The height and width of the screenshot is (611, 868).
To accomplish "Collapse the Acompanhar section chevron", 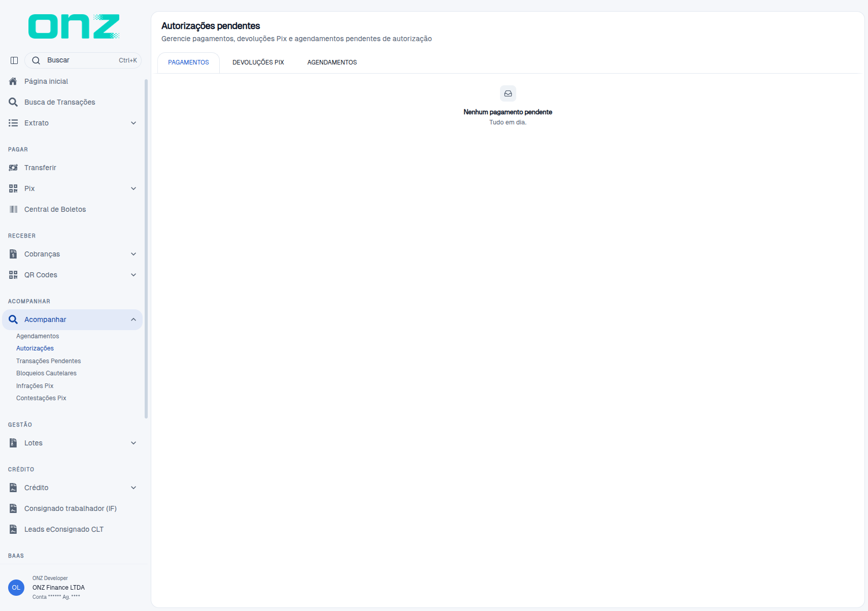I will [x=133, y=319].
